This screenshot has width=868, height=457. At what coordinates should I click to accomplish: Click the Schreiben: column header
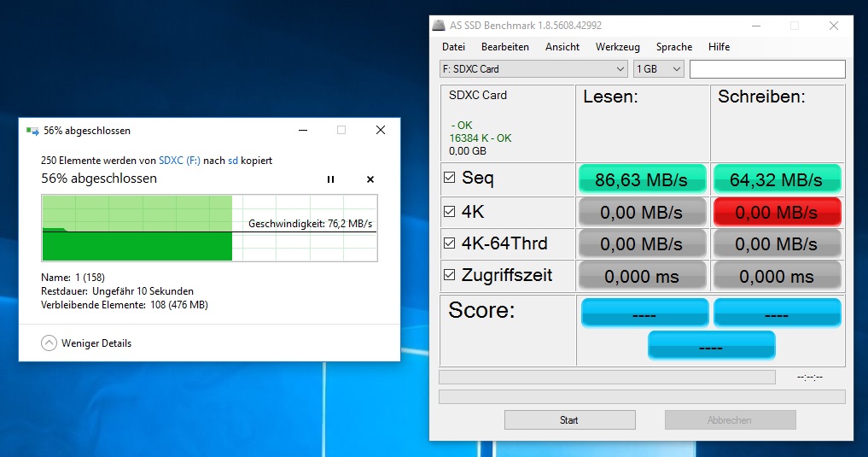click(x=761, y=97)
